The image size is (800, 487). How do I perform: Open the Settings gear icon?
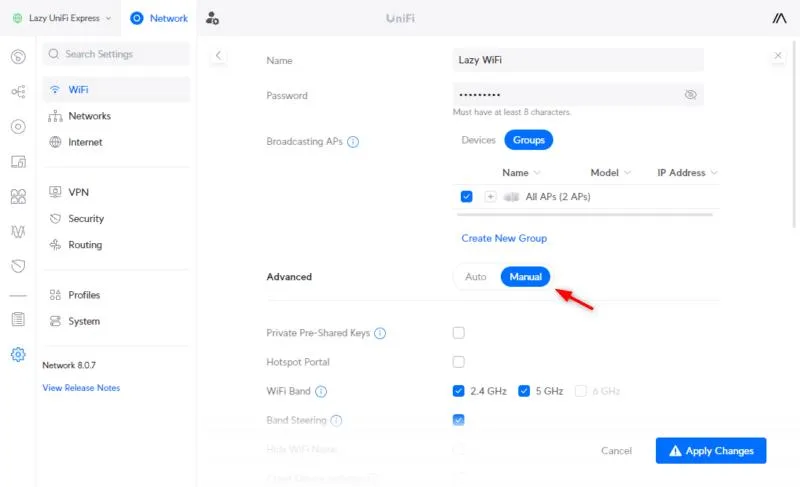pos(18,354)
